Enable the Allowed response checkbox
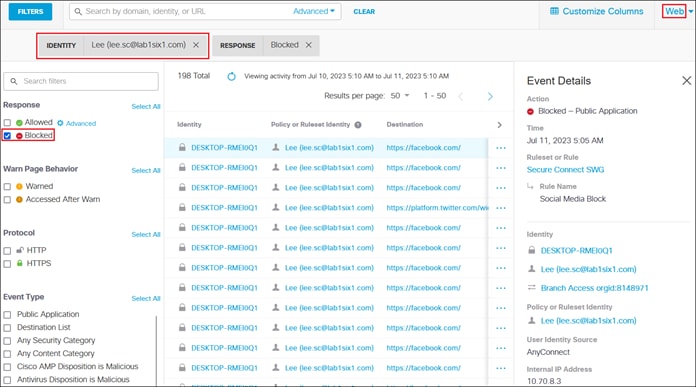696x387 pixels. click(x=7, y=122)
